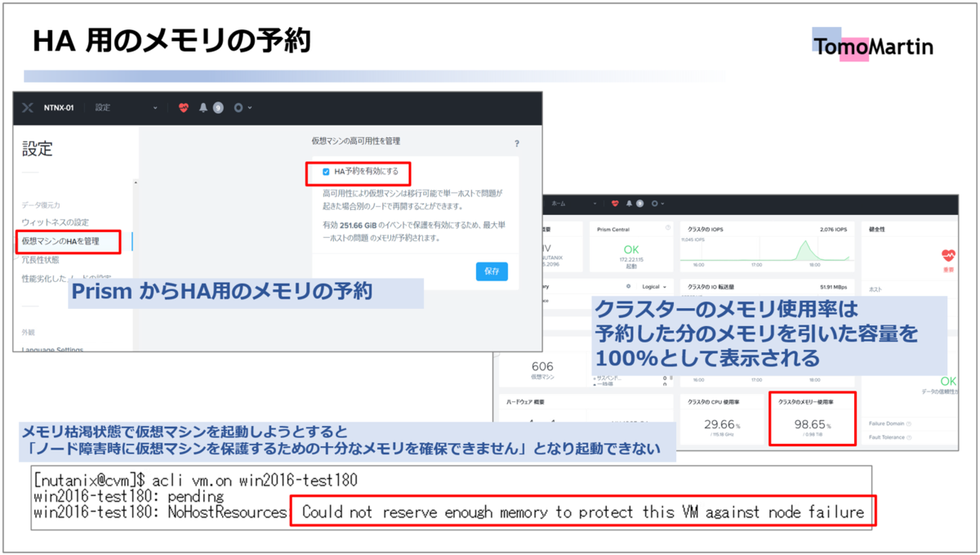This screenshot has width=980, height=555.
Task: Click the question mark help icon
Action: coord(516,144)
